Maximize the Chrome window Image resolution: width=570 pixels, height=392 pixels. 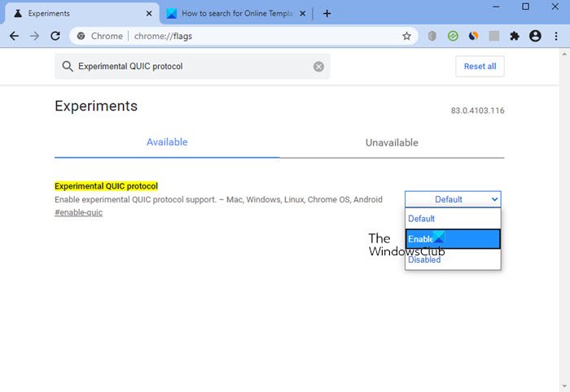coord(526,7)
